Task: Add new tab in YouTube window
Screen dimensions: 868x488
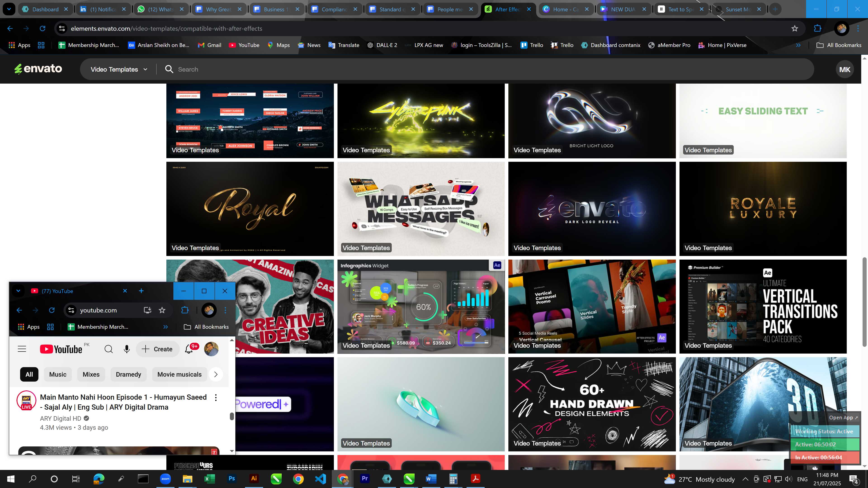Action: pyautogui.click(x=141, y=291)
